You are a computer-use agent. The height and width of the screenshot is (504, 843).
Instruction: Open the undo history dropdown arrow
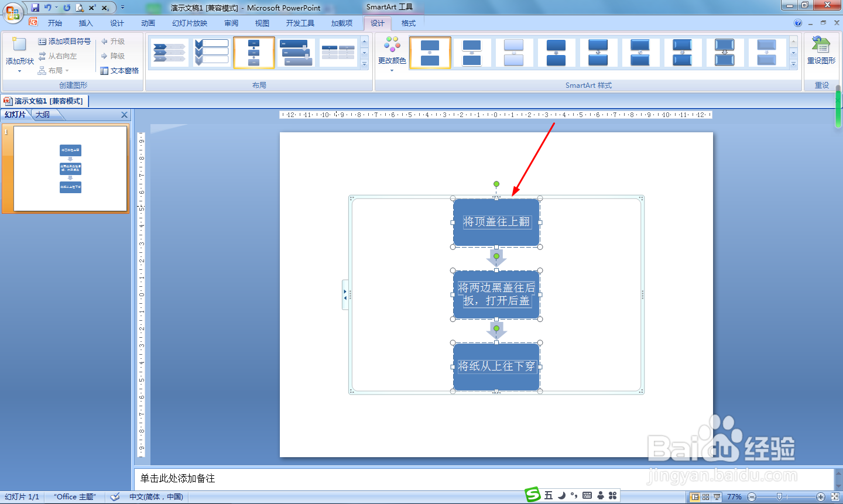[x=57, y=8]
